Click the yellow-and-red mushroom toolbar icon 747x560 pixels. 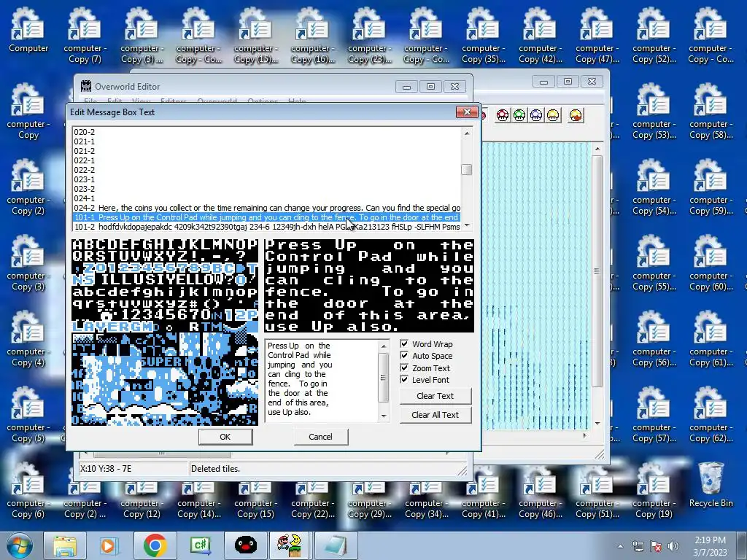(x=576, y=115)
